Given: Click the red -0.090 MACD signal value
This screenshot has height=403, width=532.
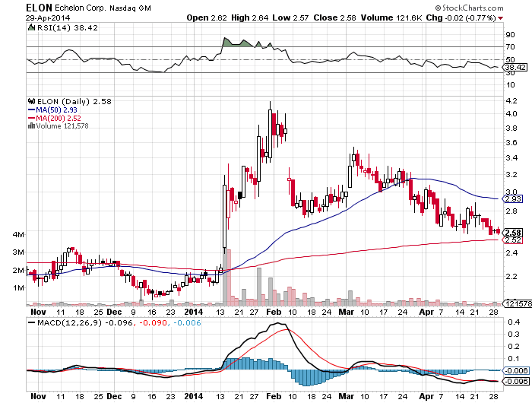Looking at the screenshot, I should coord(154,322).
